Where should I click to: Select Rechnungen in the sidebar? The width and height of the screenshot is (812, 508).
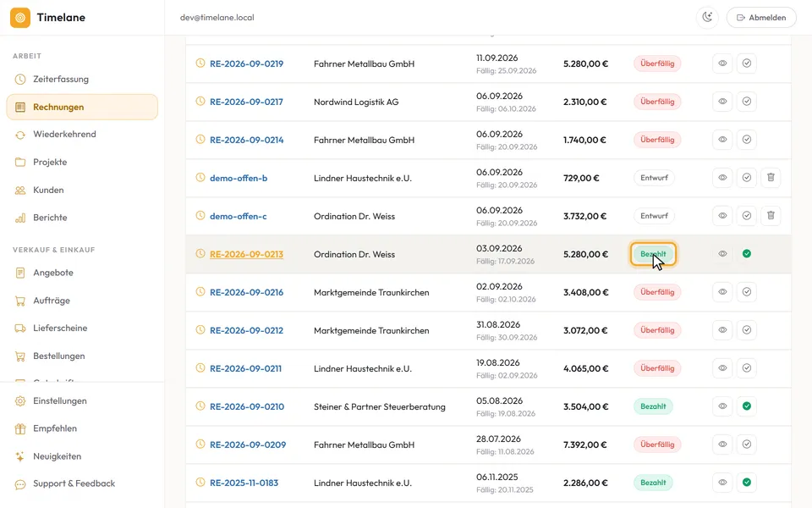point(82,107)
